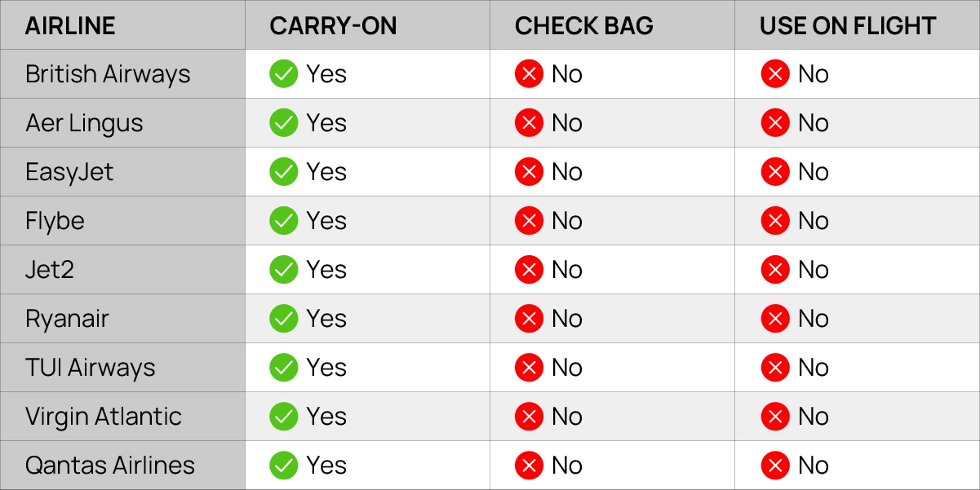Image resolution: width=980 pixels, height=490 pixels.
Task: Select the AIRLINE column header
Action: (x=70, y=25)
